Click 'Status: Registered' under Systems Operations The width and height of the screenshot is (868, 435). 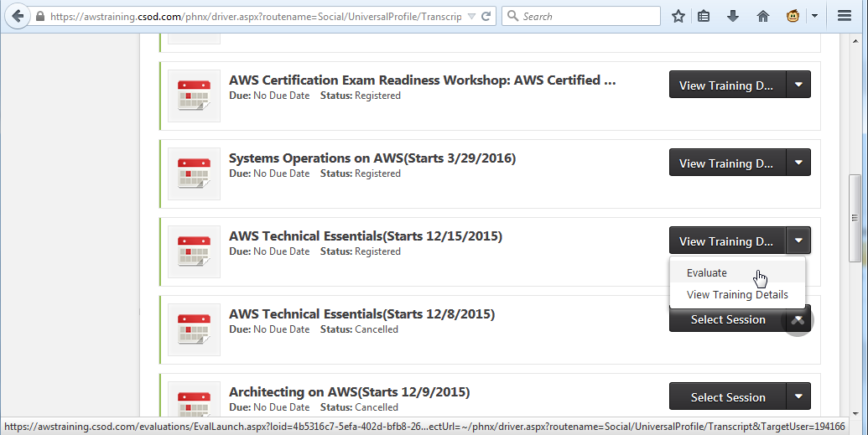(x=361, y=173)
